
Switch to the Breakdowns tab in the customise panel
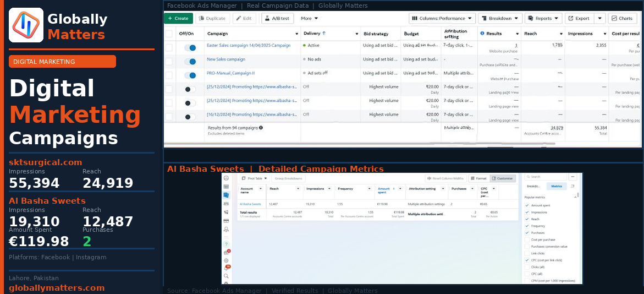coord(533,186)
